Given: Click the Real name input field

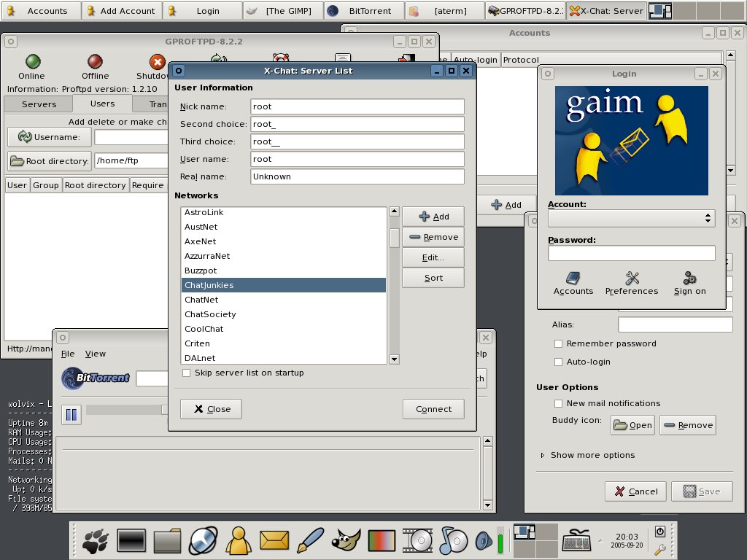Looking at the screenshot, I should click(x=357, y=176).
